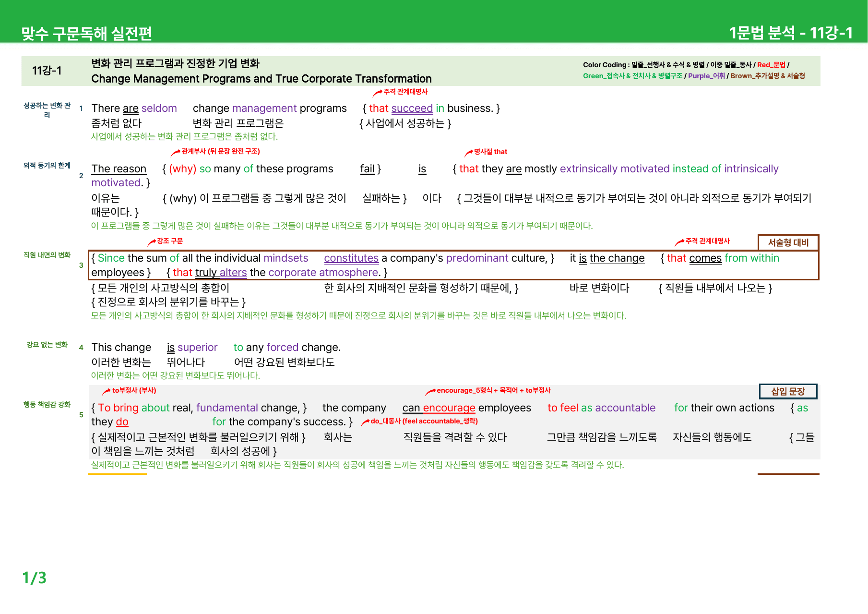Screen dimensions: 868x614
Task: Click the 'Brown_추가설명 & 서술형' legend entry
Action: (768, 76)
